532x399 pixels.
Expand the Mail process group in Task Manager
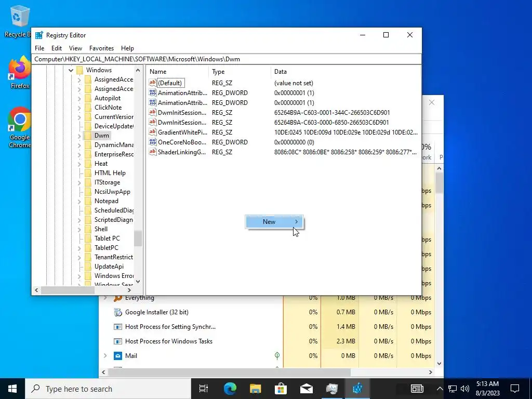pos(105,356)
